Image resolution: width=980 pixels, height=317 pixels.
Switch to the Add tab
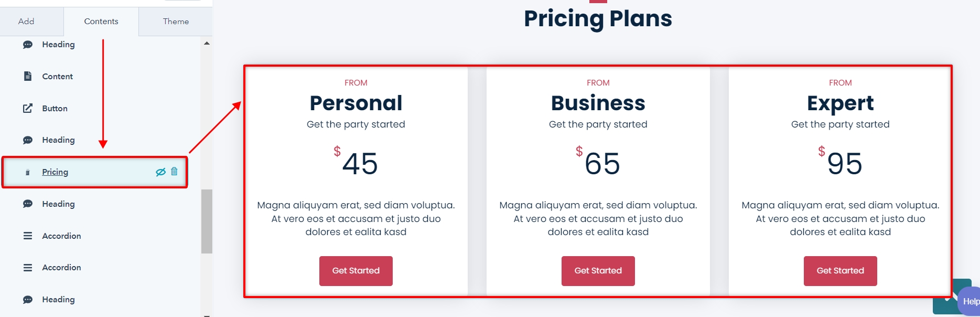coord(26,22)
